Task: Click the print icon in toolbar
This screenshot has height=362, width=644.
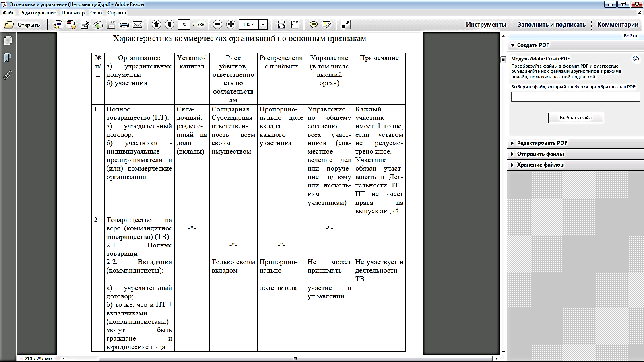Action: pos(124,25)
